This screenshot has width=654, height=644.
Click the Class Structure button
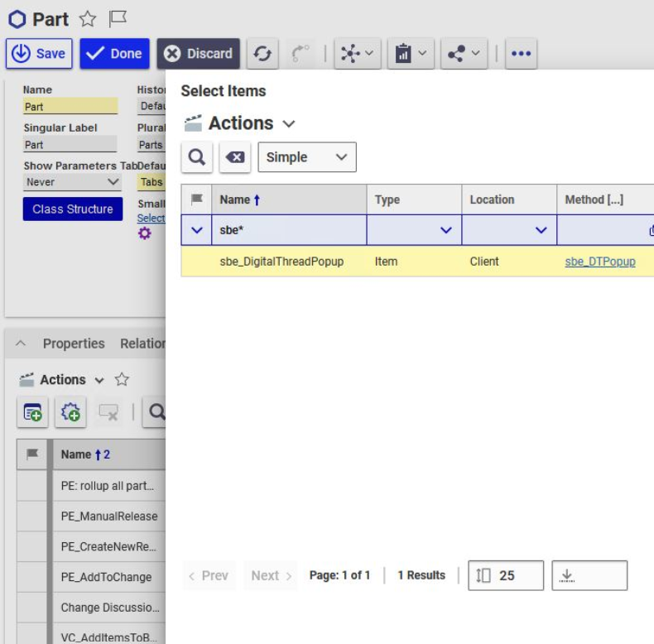(x=73, y=209)
